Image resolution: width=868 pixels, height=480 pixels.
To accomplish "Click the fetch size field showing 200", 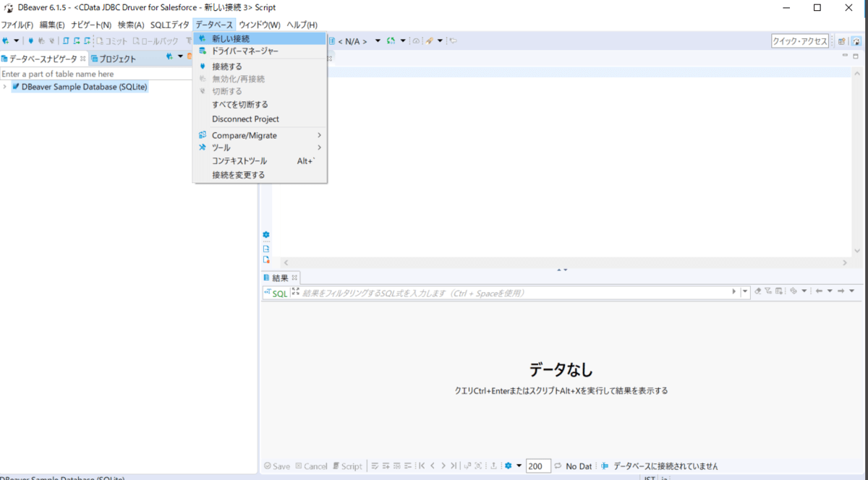I will pos(538,466).
